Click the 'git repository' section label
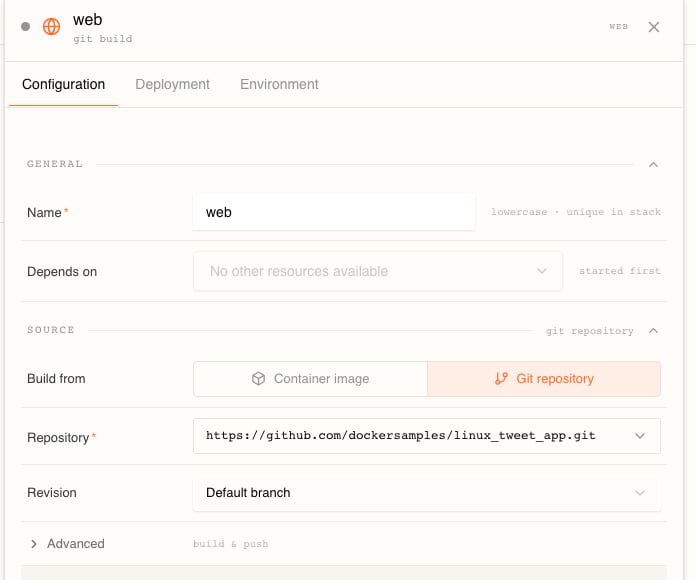This screenshot has height=580, width=696. click(x=589, y=331)
